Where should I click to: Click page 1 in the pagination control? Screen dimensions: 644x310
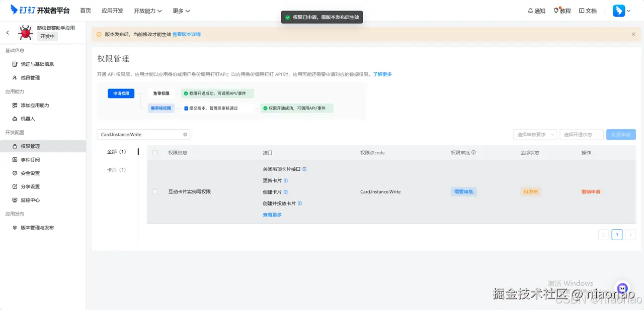617,234
